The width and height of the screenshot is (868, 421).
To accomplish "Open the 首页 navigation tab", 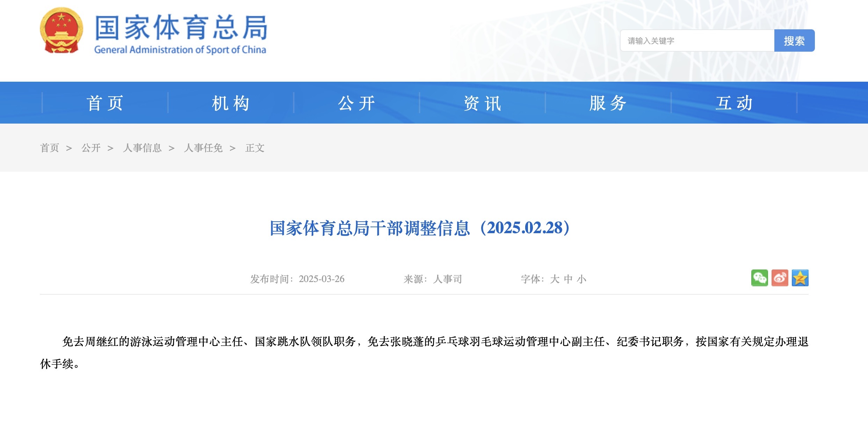I will [105, 103].
